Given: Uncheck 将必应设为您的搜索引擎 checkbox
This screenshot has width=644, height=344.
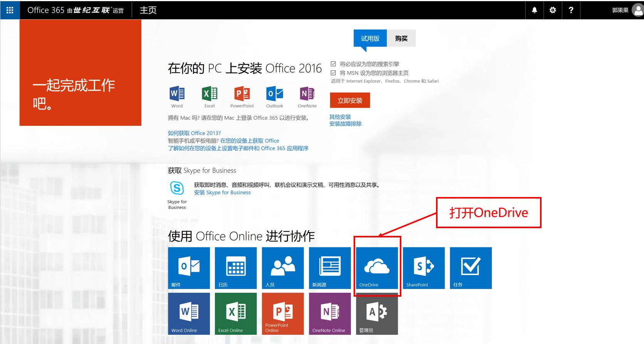Looking at the screenshot, I should point(333,64).
